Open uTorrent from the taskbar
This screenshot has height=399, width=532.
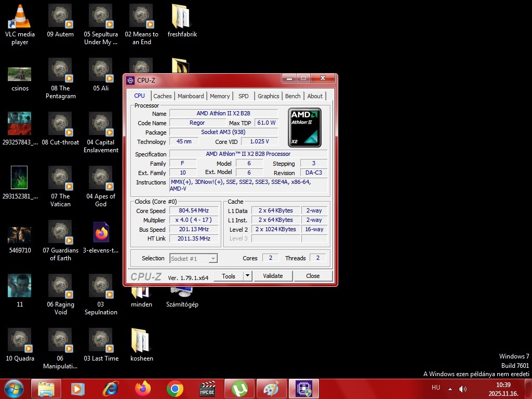pos(240,389)
